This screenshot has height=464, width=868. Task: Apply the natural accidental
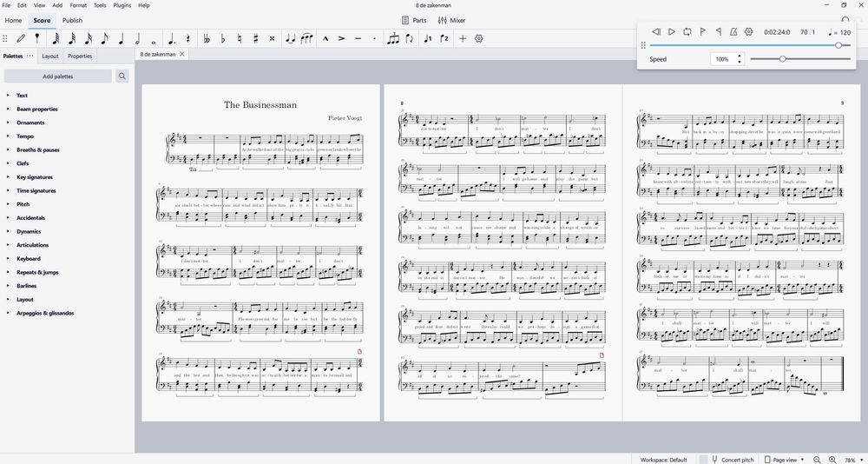(240, 39)
